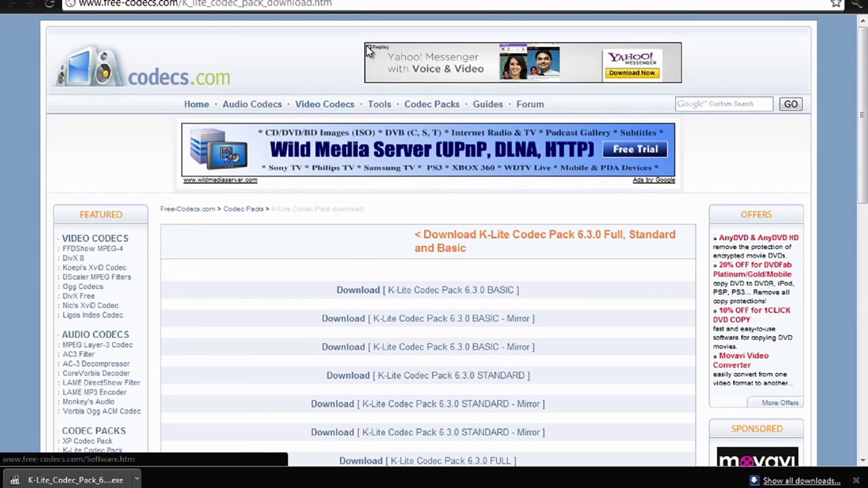Open Monkey's Audio link
This screenshot has height=488, width=868.
pyautogui.click(x=89, y=402)
